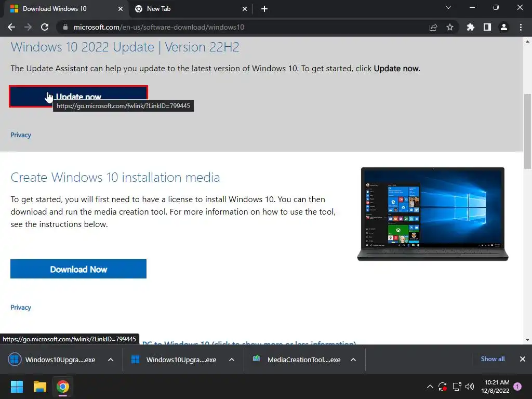Click the Update now button
The width and height of the screenshot is (532, 399).
[x=78, y=96]
